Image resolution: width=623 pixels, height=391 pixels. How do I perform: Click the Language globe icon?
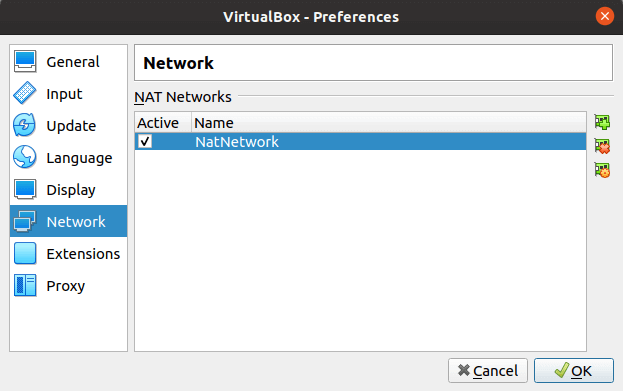point(25,157)
